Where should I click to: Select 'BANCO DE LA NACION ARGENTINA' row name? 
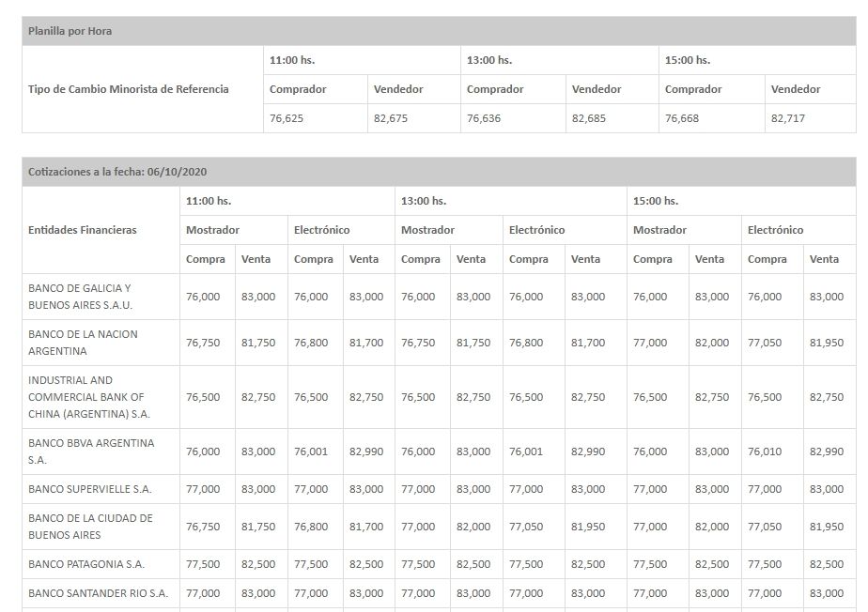[x=83, y=343]
